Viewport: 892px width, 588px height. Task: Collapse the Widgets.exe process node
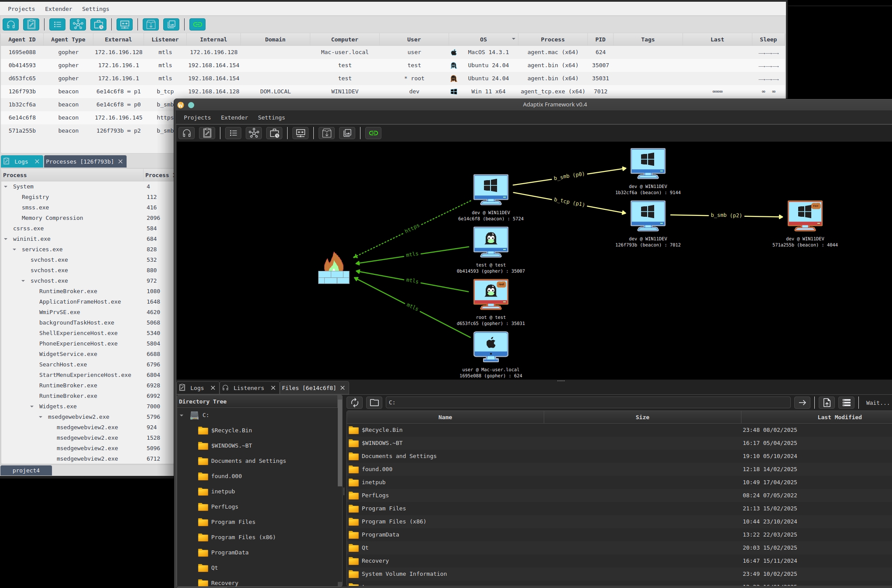pos(32,407)
